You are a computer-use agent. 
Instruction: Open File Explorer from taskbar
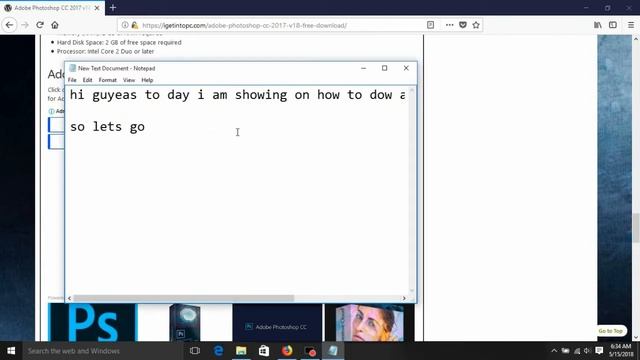pyautogui.click(x=241, y=351)
